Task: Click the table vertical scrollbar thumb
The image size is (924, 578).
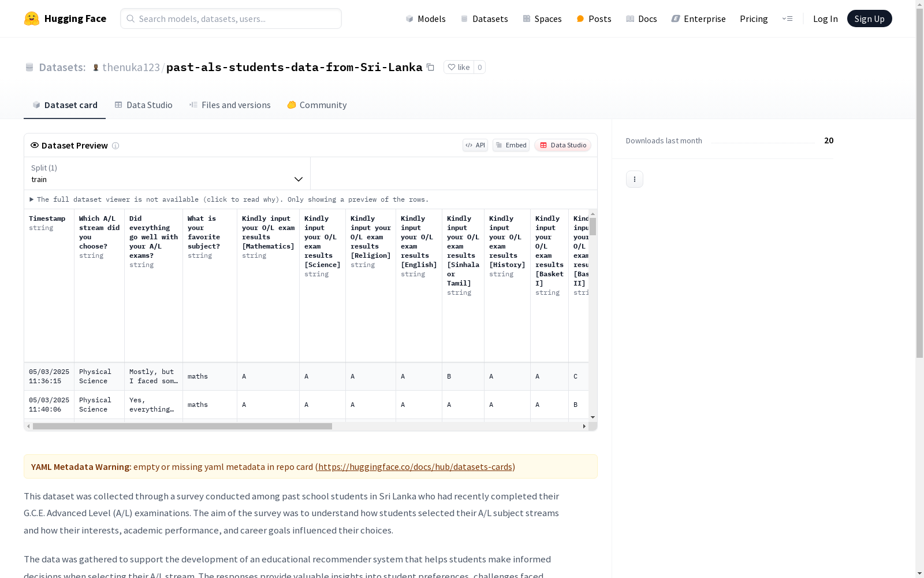Action: [x=593, y=227]
